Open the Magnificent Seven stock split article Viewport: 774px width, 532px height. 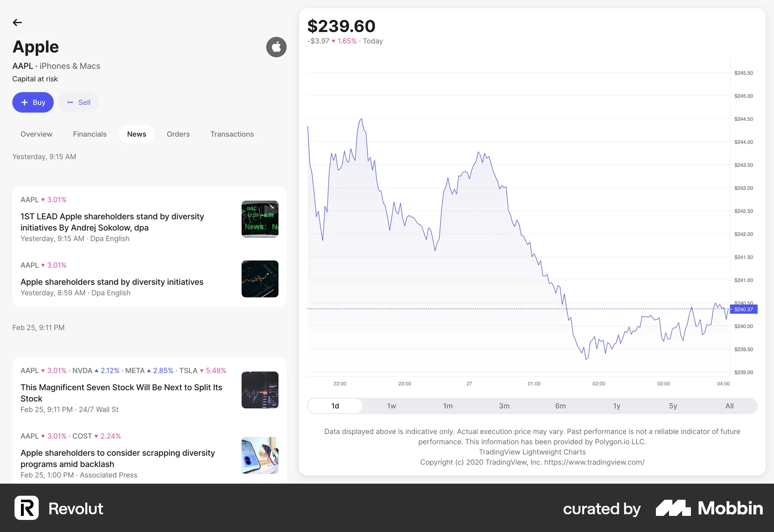coord(121,393)
